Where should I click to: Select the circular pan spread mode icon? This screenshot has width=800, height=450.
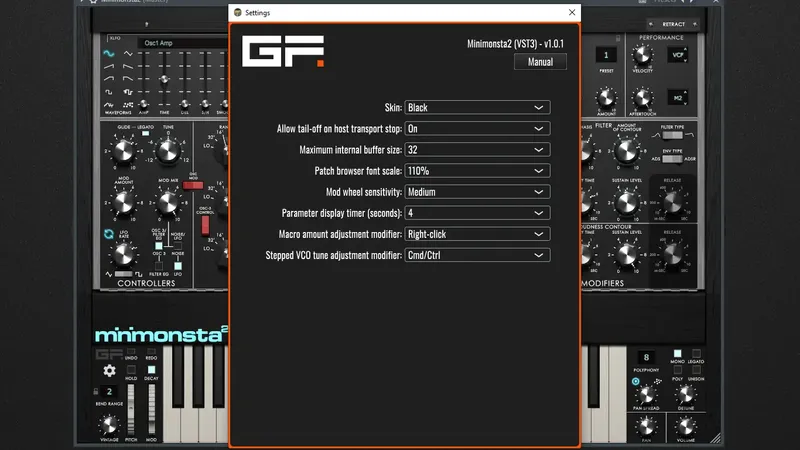click(636, 381)
